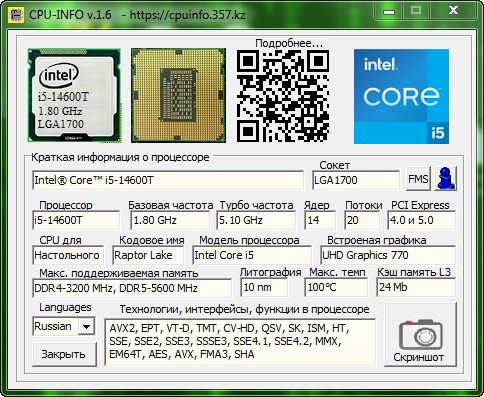
Task: Click the lithography 10 nm field
Action: tap(264, 287)
